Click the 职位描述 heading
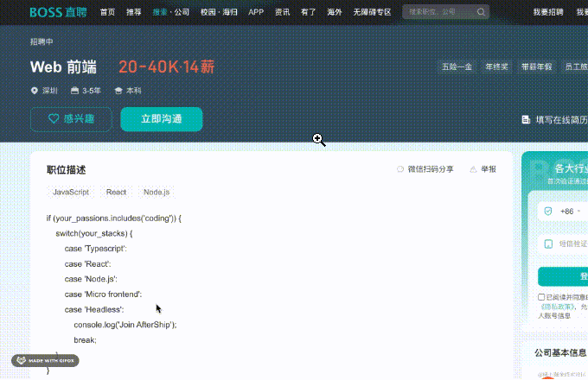The image size is (588, 380). pyautogui.click(x=67, y=170)
